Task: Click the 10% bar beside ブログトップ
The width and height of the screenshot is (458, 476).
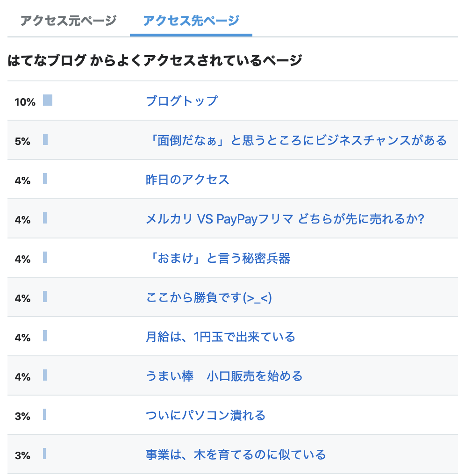Action: pos(48,100)
